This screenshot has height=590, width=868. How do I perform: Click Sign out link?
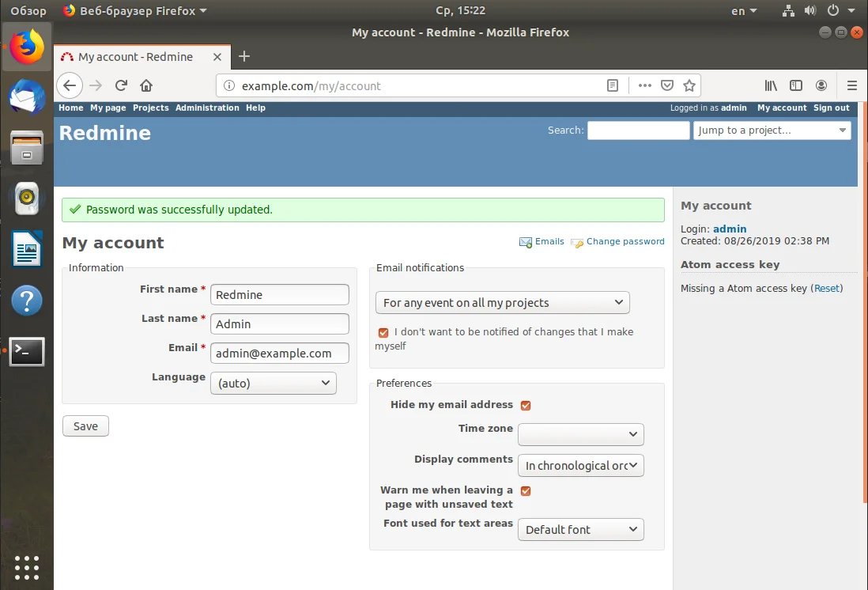tap(832, 108)
